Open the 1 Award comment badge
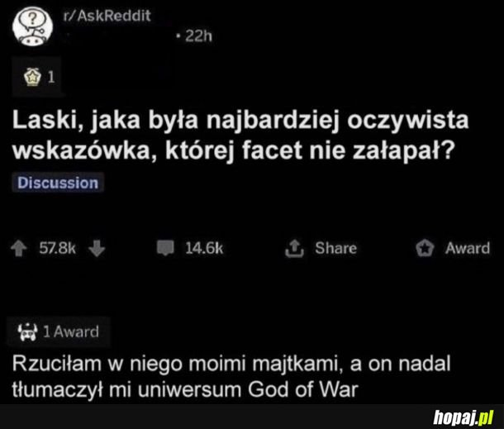Screen dimensions: 504x429 click(x=59, y=332)
